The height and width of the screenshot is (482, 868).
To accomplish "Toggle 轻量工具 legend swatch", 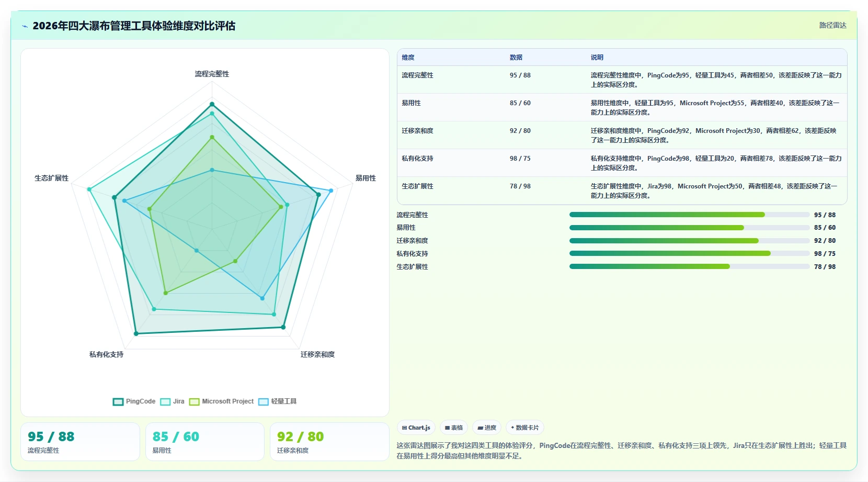I will tap(264, 401).
